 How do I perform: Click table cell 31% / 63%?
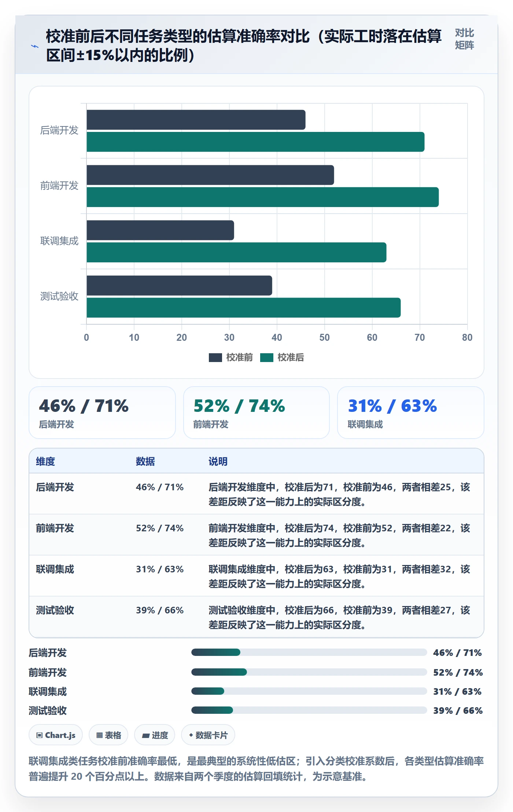click(x=160, y=569)
